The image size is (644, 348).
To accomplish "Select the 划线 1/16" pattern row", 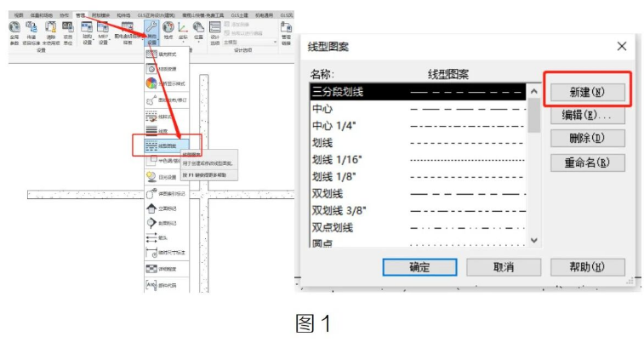I will [x=418, y=160].
